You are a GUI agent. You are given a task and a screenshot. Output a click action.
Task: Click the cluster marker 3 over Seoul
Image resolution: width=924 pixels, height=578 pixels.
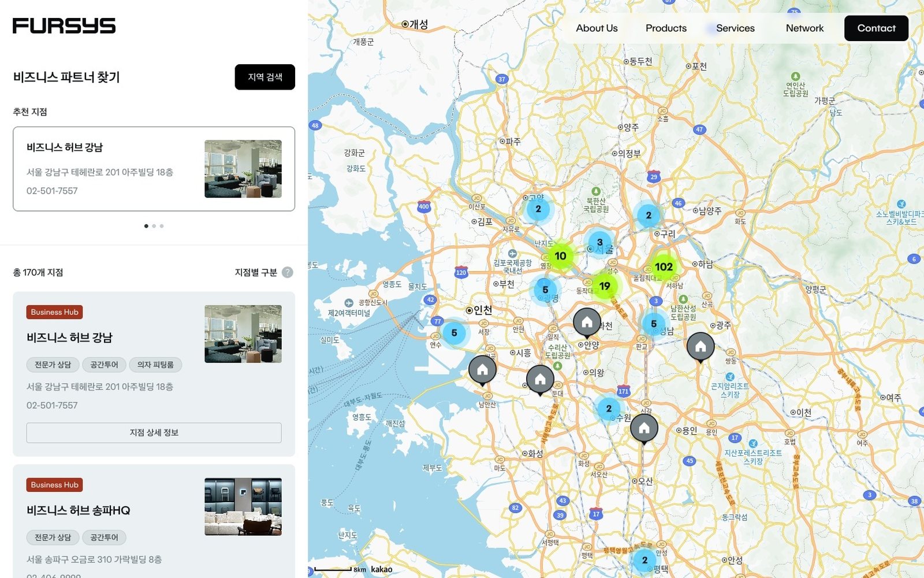click(599, 242)
